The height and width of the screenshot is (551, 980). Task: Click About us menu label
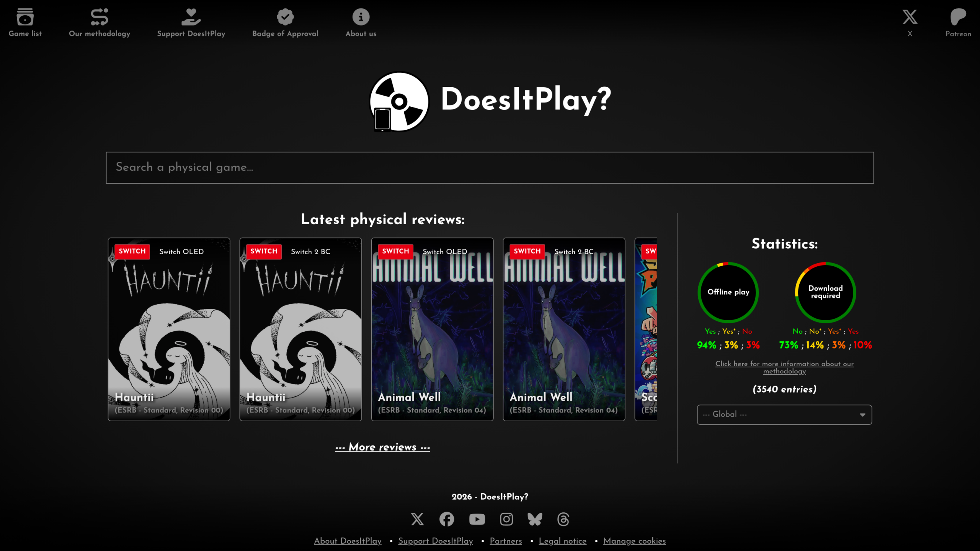(x=361, y=34)
